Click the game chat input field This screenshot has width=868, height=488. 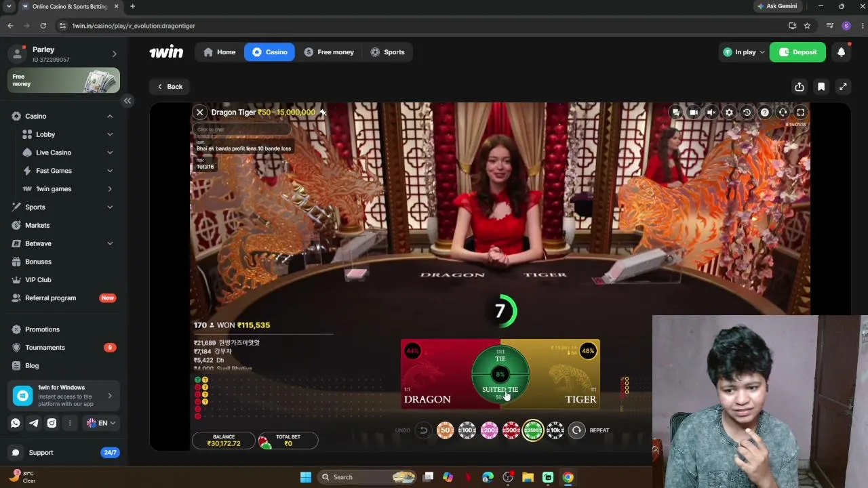242,129
